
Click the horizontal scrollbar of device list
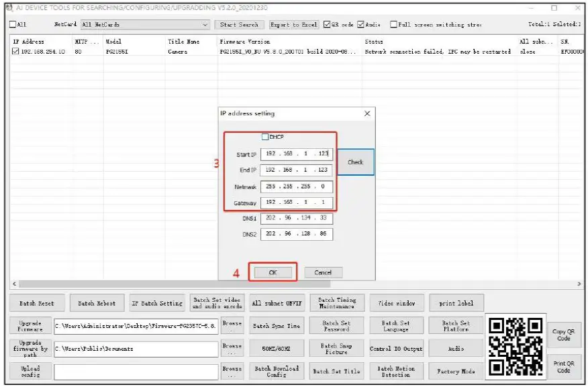(x=175, y=284)
